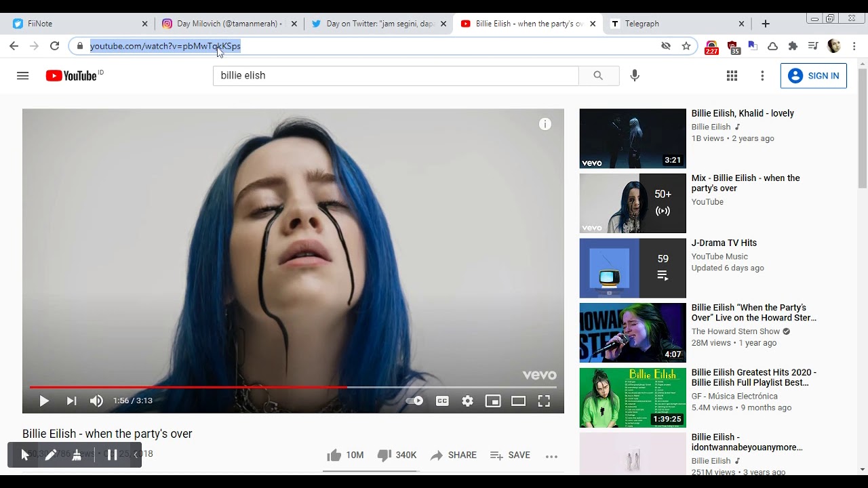Select overlay toolbar highlighter tool

[x=77, y=455]
